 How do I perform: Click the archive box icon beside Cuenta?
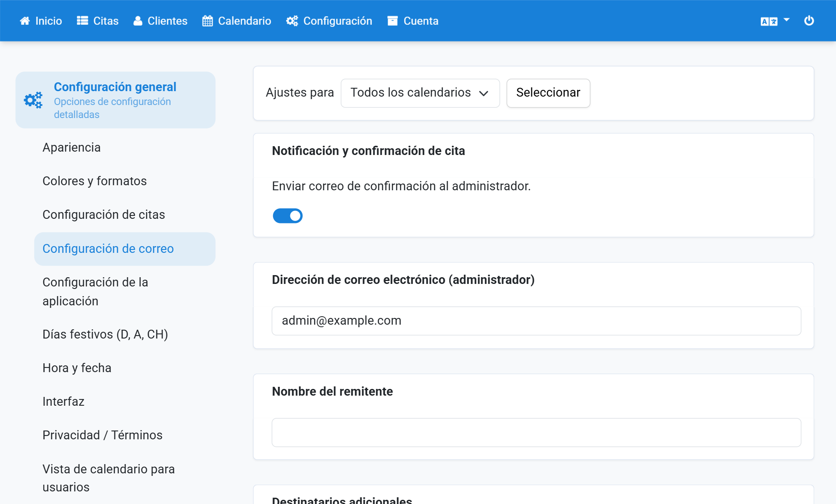click(x=392, y=21)
